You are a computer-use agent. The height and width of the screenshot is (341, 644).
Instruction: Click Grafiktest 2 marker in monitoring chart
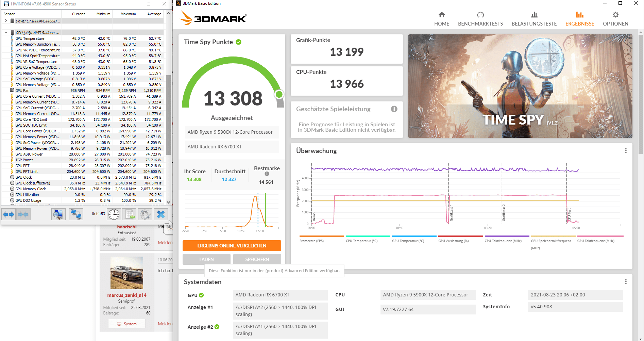[504, 213]
